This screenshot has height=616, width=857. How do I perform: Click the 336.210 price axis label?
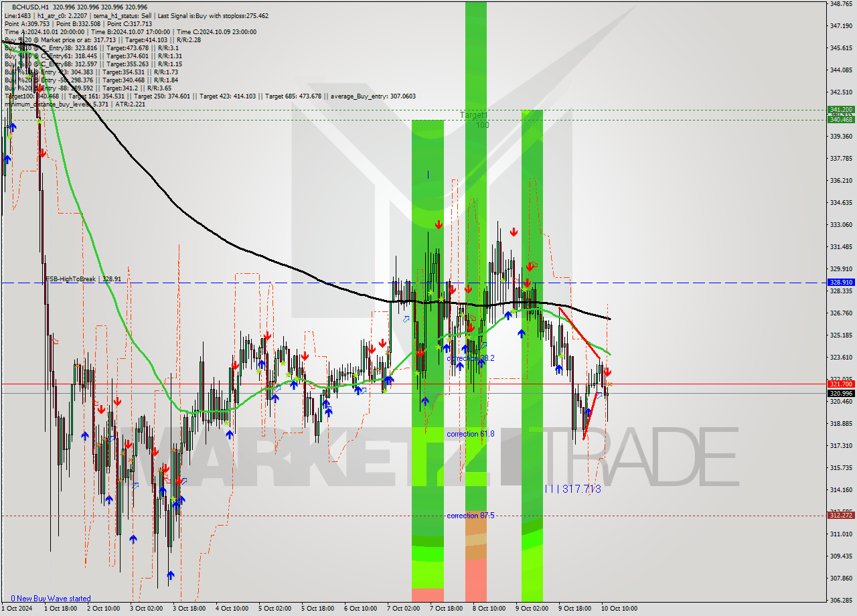[841, 180]
